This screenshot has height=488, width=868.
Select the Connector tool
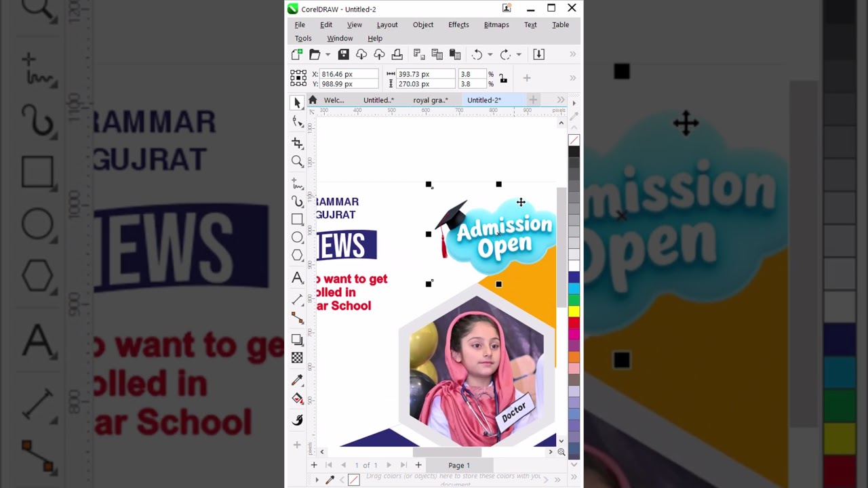click(297, 317)
